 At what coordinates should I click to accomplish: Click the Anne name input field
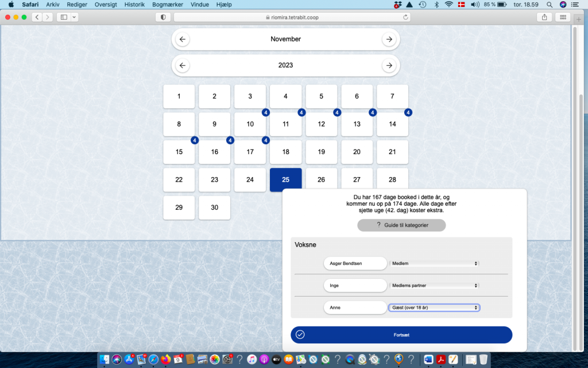coord(355,308)
